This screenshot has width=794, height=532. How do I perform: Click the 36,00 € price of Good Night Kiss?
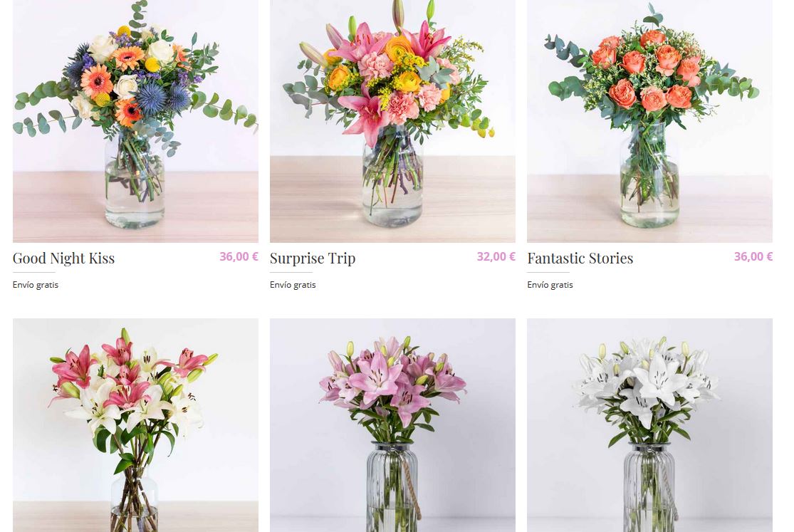(239, 257)
